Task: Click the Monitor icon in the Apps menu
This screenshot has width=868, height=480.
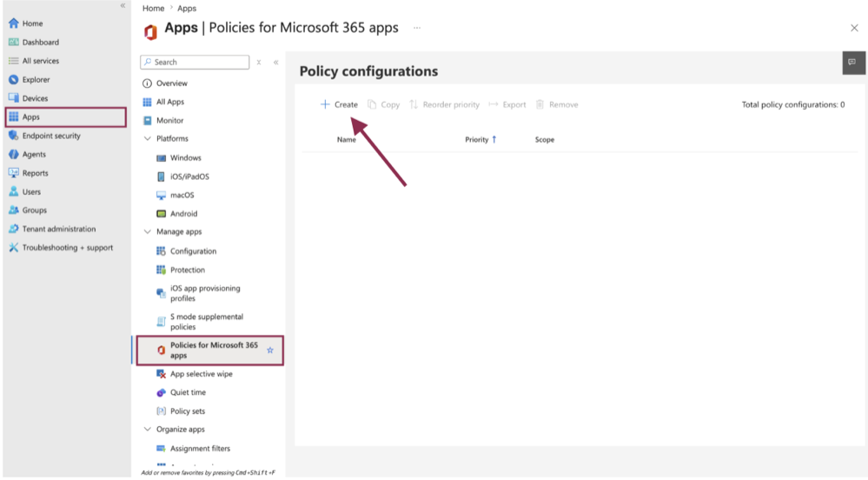Action: 147,120
